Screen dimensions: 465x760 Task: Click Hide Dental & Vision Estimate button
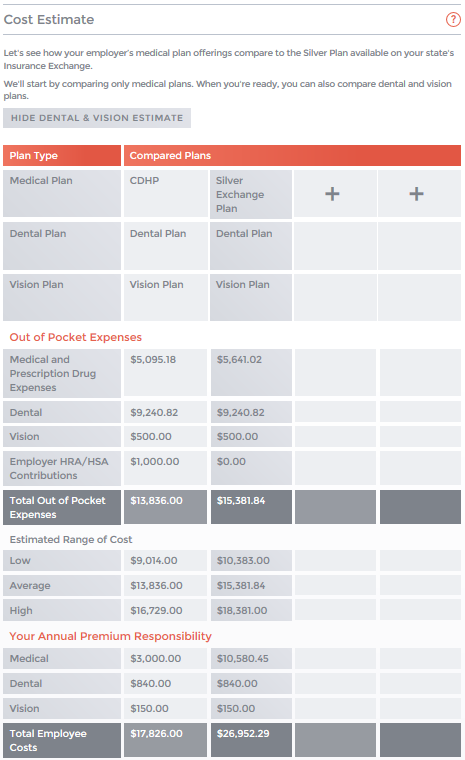(x=97, y=118)
